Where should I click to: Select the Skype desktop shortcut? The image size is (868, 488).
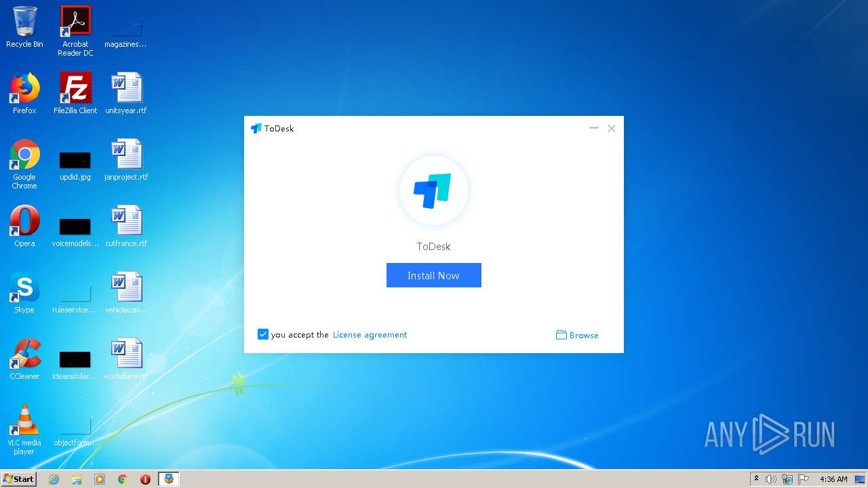pyautogui.click(x=24, y=293)
